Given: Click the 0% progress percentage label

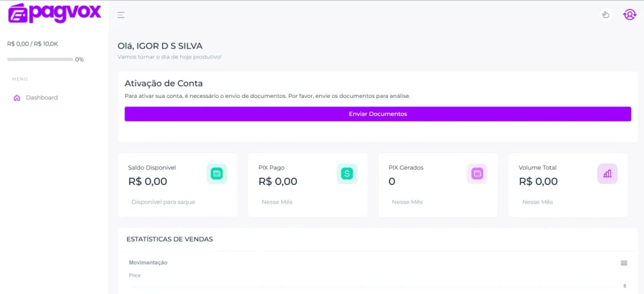Looking at the screenshot, I should click(x=79, y=59).
